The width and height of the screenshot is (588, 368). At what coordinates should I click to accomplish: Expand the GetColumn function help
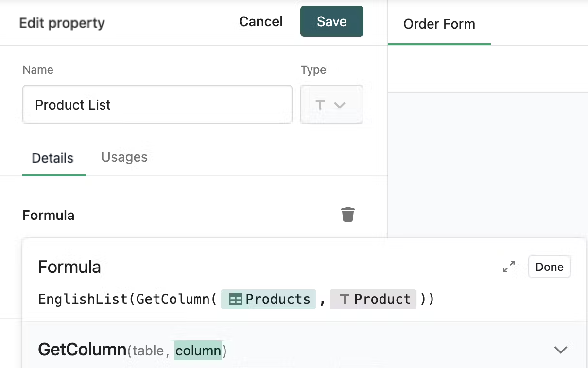561,350
